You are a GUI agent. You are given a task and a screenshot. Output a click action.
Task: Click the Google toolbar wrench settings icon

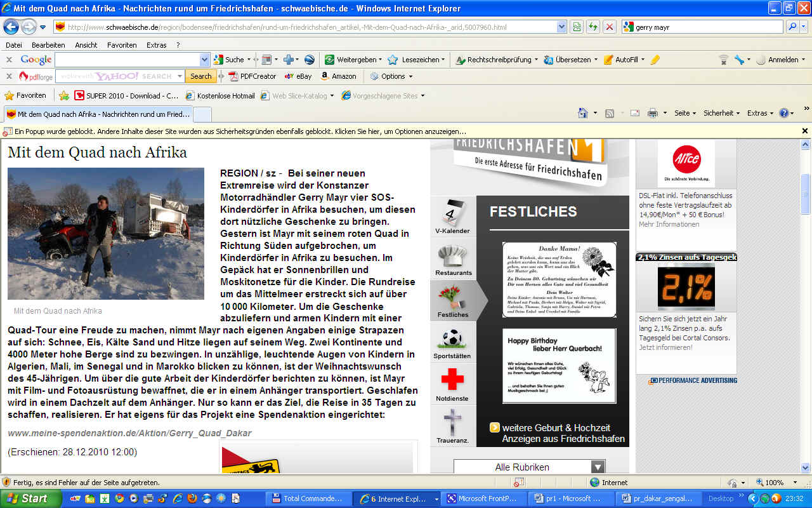click(x=739, y=60)
